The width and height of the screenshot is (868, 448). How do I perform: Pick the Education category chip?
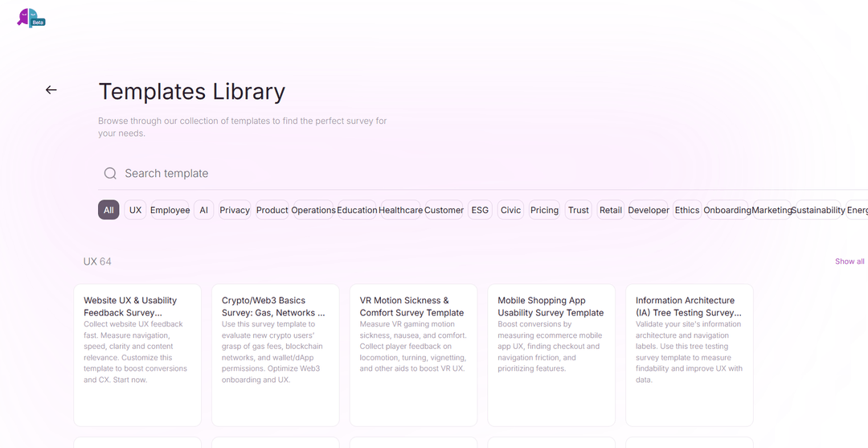click(x=357, y=210)
